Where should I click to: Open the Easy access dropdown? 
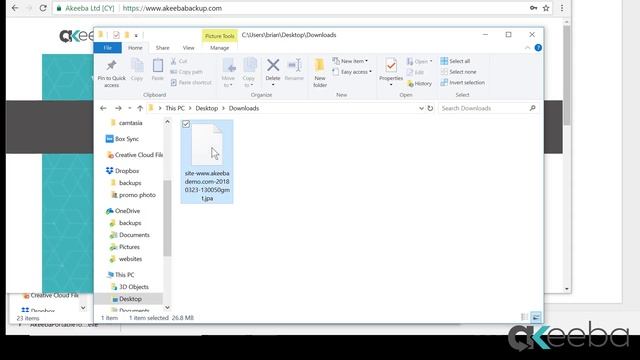(x=352, y=72)
